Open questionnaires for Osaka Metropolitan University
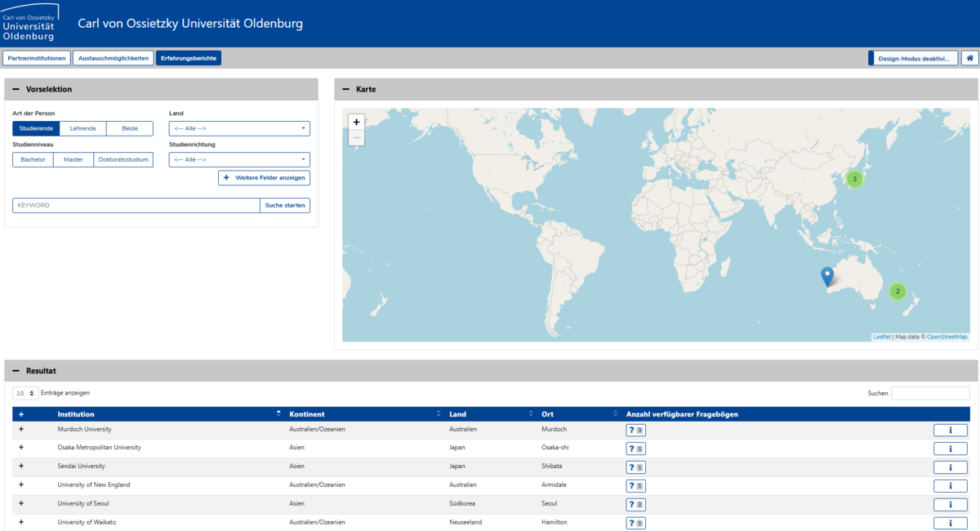The width and height of the screenshot is (980, 531). tap(635, 448)
